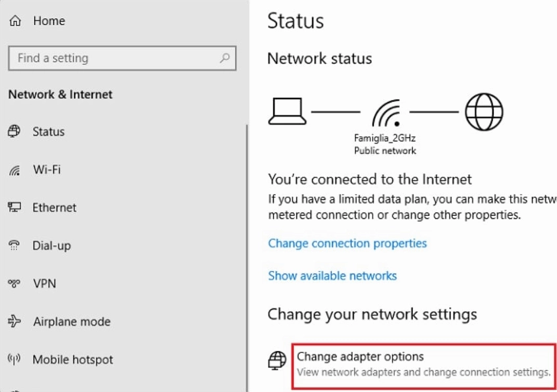Open the Wi-Fi settings page
Screen dimensions: 557x392
pyautogui.click(x=47, y=170)
